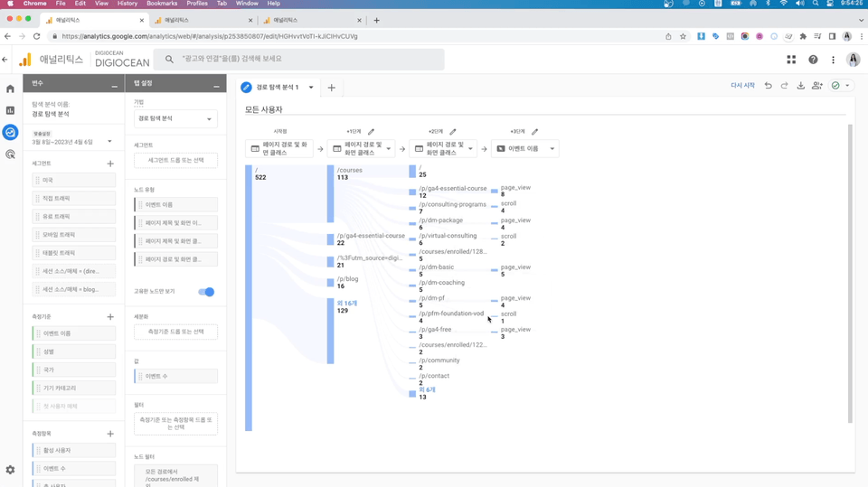Open the Chrome Edit menu

click(80, 4)
